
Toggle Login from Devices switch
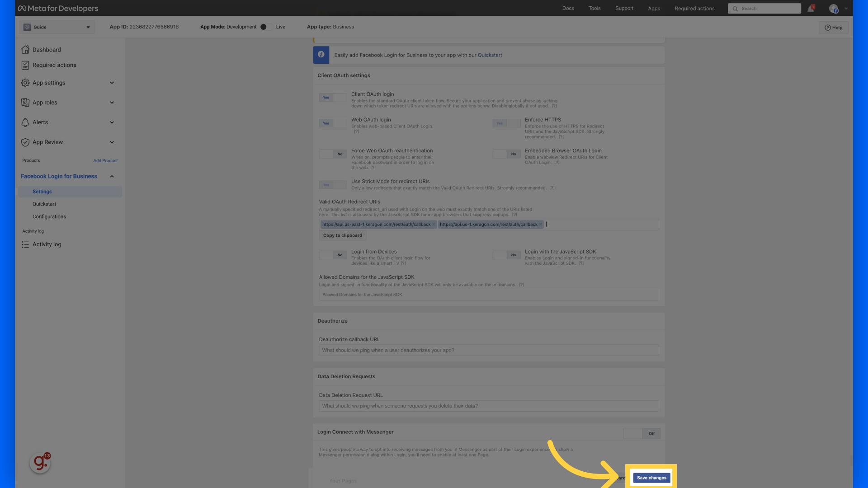coord(333,255)
